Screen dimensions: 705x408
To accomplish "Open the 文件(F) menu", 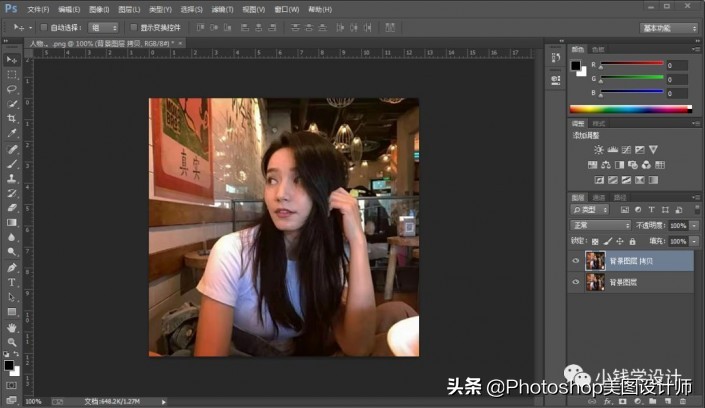I will [38, 9].
